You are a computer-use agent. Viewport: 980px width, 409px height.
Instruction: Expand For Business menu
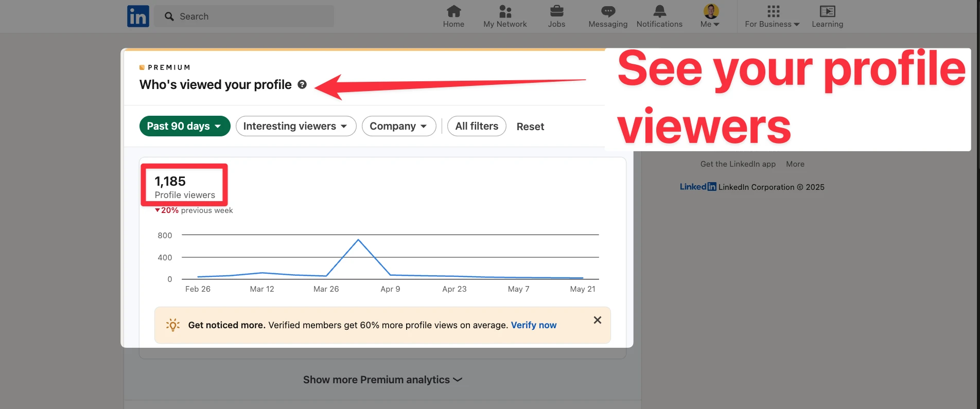click(x=772, y=16)
